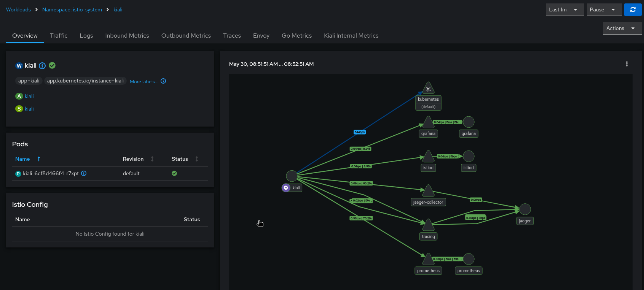
Task: Sort pods by Status column
Action: point(180,159)
